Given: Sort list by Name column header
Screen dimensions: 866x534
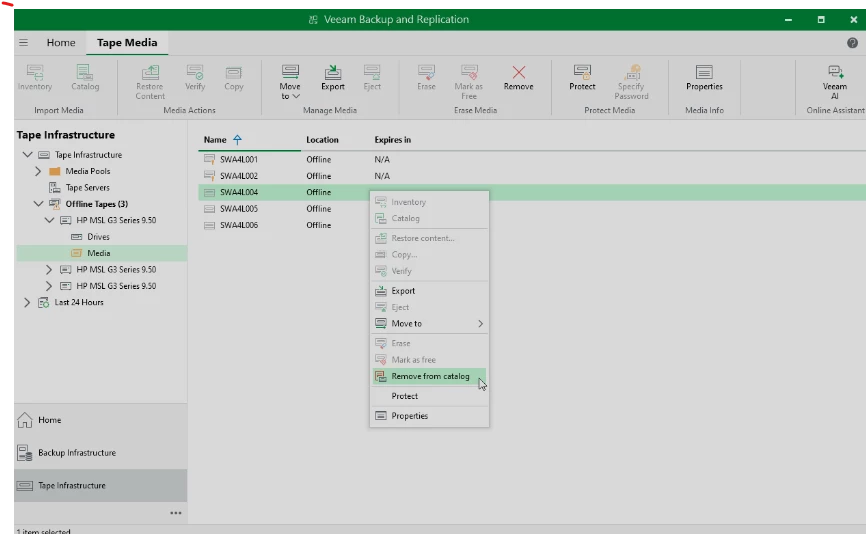Looking at the screenshot, I should click(215, 140).
